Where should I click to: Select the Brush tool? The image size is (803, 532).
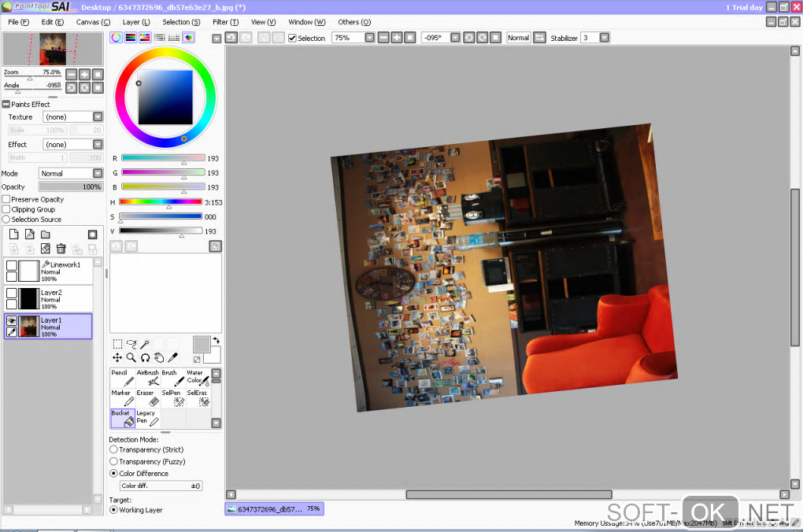tap(173, 378)
